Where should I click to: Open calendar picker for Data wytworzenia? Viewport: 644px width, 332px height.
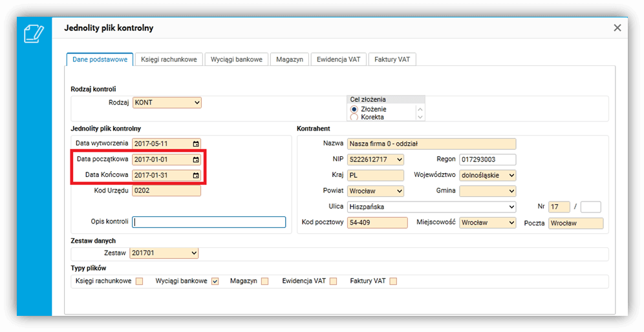[x=196, y=144]
